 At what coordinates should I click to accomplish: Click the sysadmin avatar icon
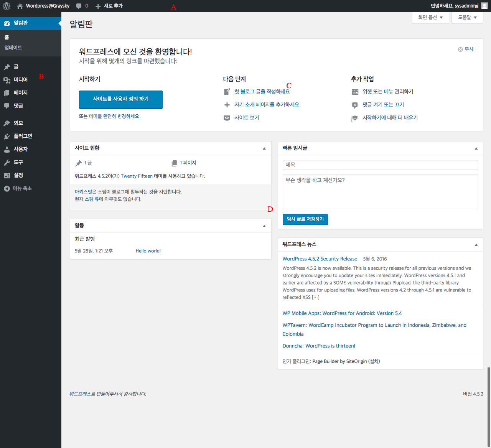(x=484, y=6)
